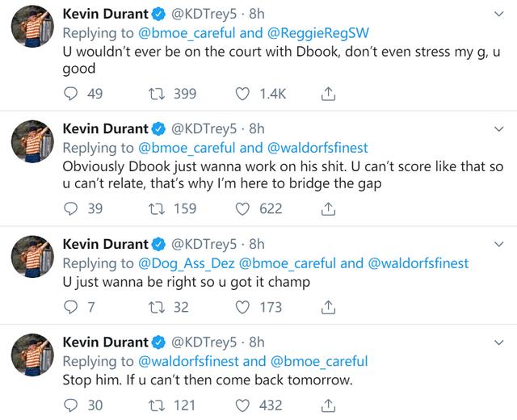
Task: Open options chevron on the last tweet
Action: [x=499, y=342]
